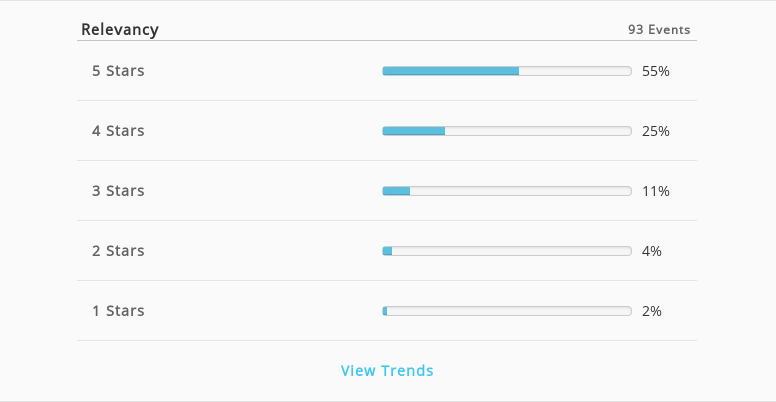The image size is (776, 402).
Task: Select the 4 Stars row label
Action: pyautogui.click(x=118, y=131)
